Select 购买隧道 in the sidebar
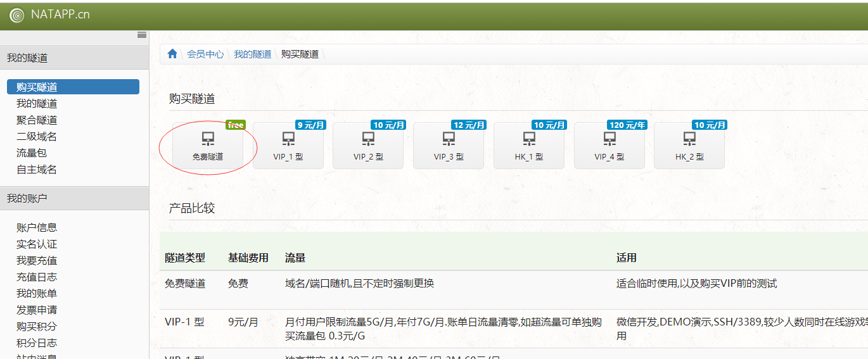The width and height of the screenshot is (868, 359). pos(73,87)
